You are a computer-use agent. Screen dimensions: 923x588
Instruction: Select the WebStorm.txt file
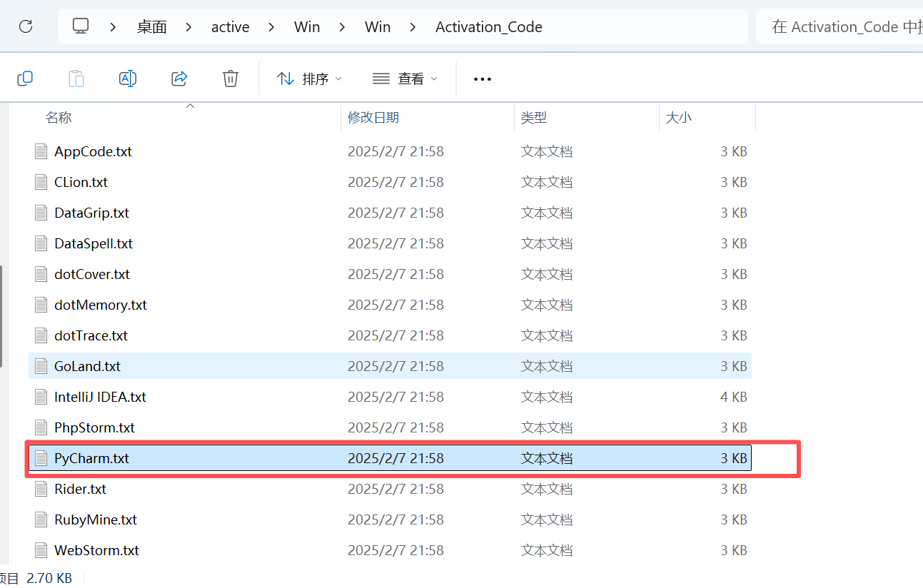coord(390,550)
